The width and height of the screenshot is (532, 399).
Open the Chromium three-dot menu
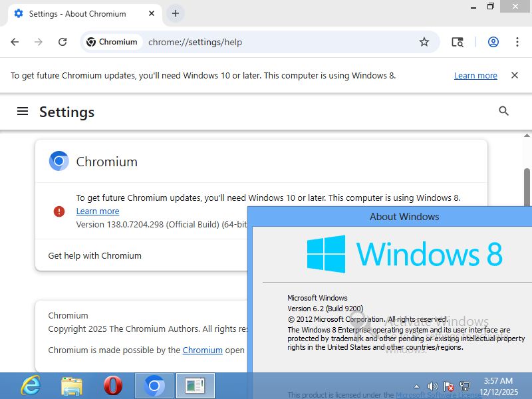pos(517,41)
